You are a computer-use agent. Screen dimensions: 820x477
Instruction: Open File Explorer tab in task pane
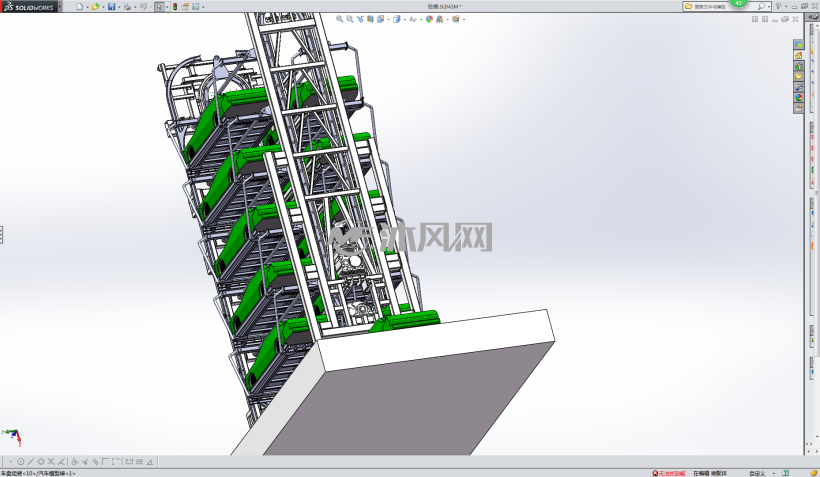tap(799, 76)
